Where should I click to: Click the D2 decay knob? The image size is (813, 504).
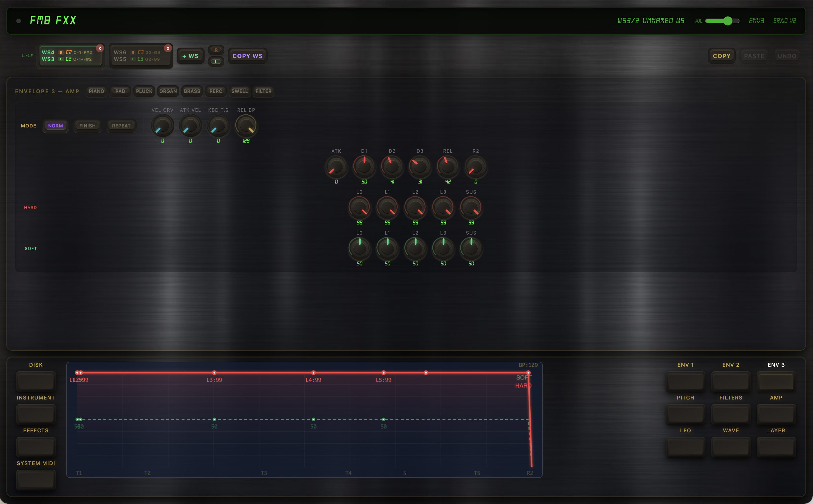pos(392,167)
